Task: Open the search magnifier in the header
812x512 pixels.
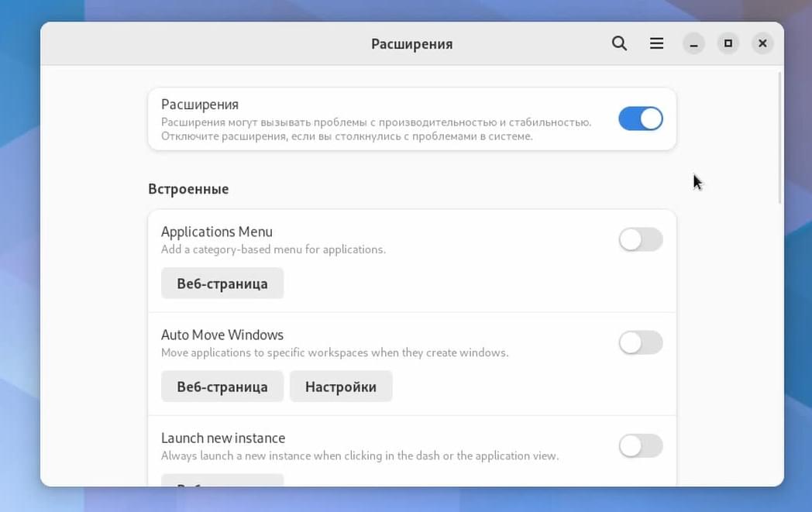Action: point(619,43)
